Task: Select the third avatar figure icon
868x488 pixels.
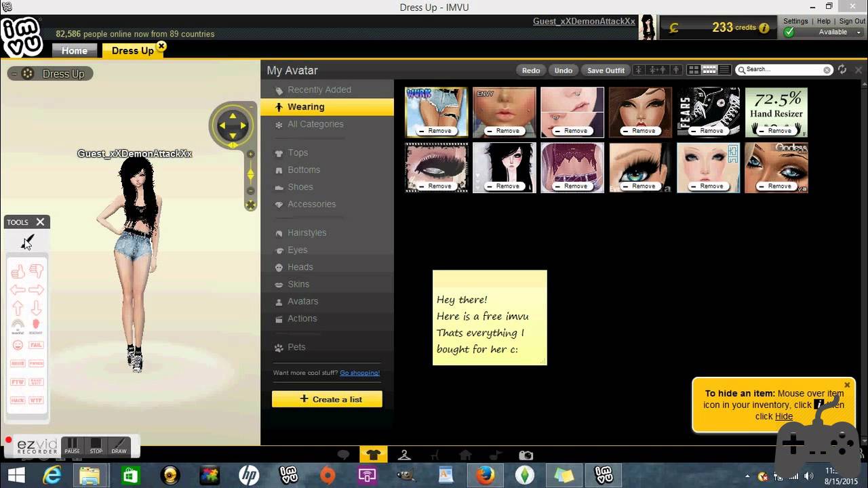Action: point(675,70)
